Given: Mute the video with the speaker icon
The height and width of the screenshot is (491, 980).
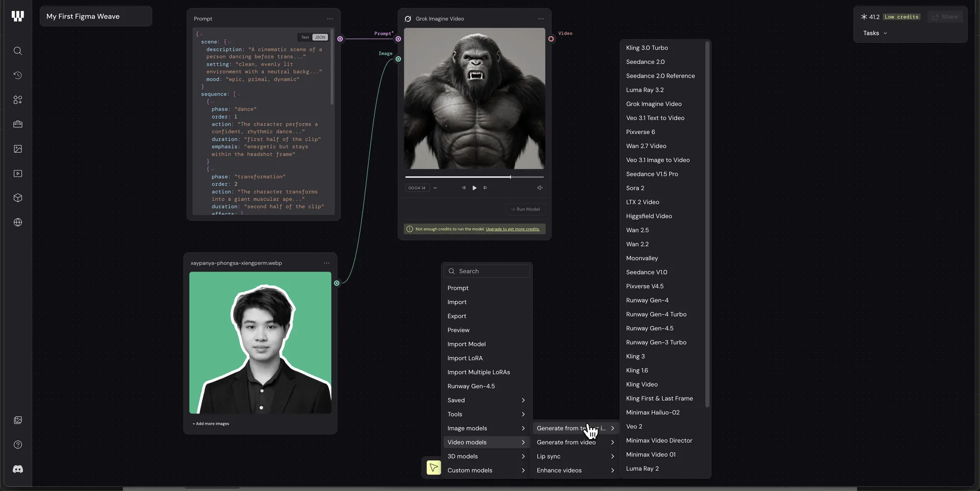Looking at the screenshot, I should 540,188.
